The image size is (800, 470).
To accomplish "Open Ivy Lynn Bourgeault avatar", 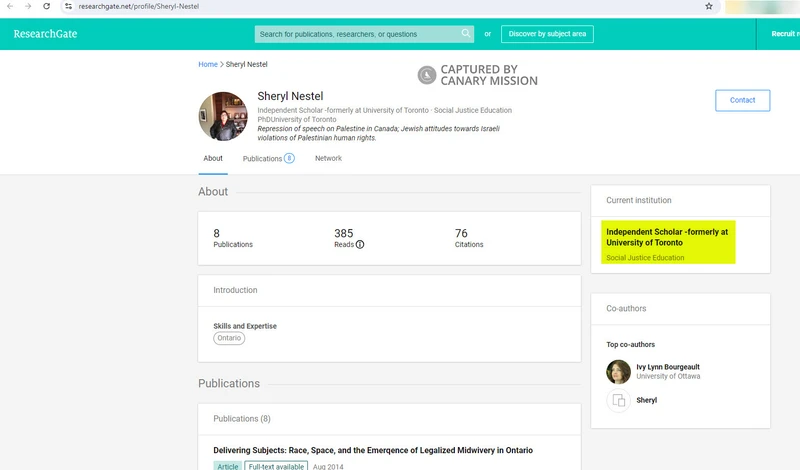I will click(618, 372).
